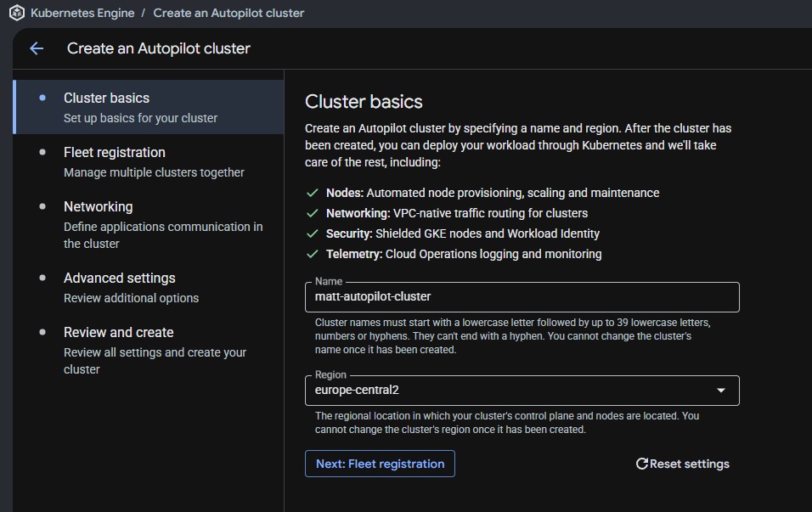
Task: Click the Kubernetes Engine hexagon logo icon
Action: 17,13
